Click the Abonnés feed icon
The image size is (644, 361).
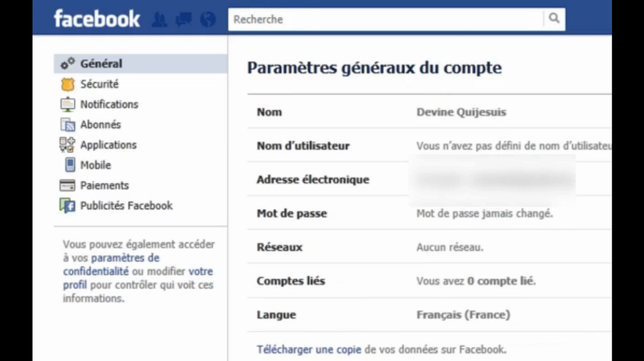(68, 125)
